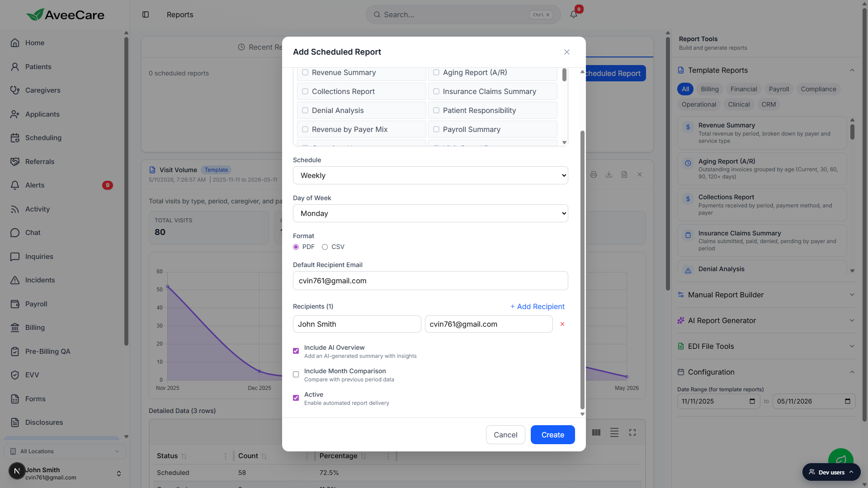Open the All Locations dropdown
Image resolution: width=868 pixels, height=488 pixels.
click(x=65, y=451)
